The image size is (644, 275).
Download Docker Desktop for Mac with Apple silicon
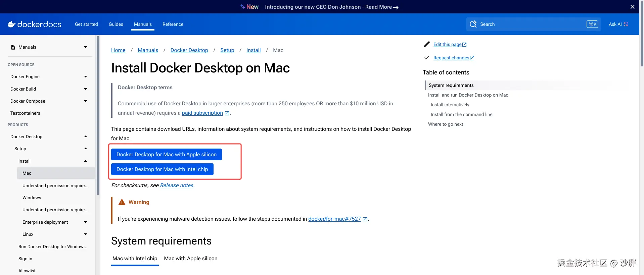coord(167,155)
